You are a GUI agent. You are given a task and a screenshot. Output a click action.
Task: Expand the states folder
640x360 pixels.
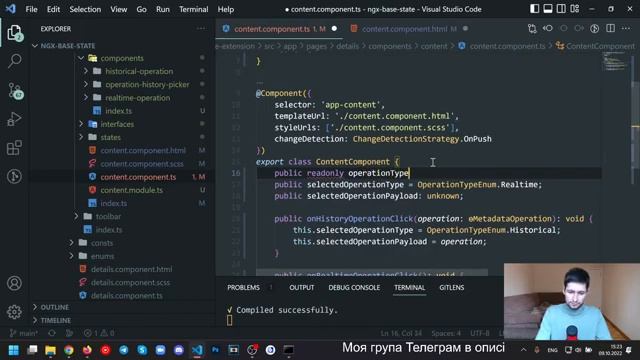click(81, 137)
